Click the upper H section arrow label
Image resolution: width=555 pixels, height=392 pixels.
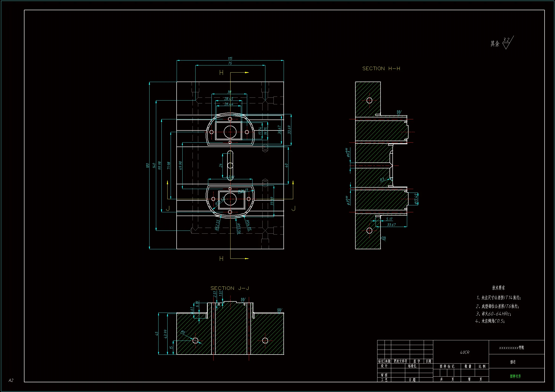(221, 73)
